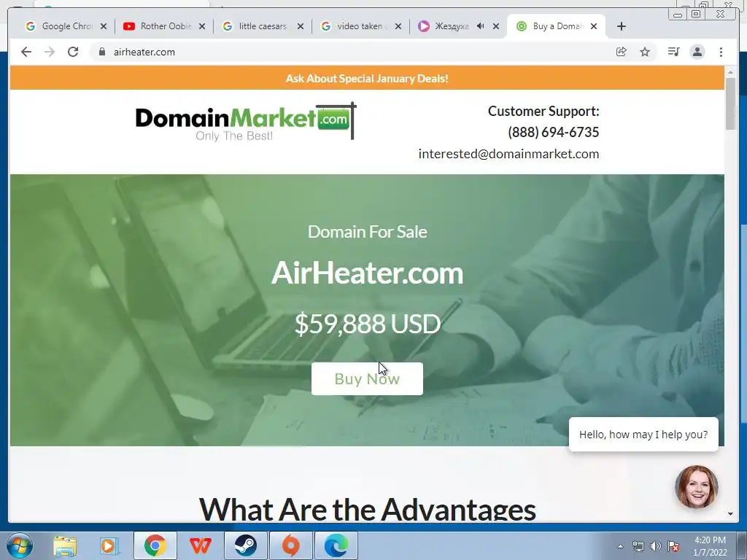This screenshot has height=560, width=747.
Task: Close the little caesars tab
Action: click(300, 26)
